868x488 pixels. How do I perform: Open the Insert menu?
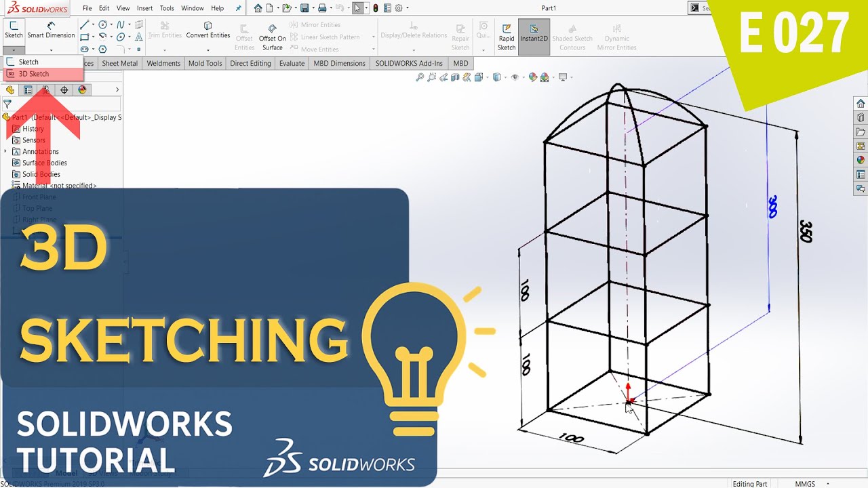(x=144, y=8)
